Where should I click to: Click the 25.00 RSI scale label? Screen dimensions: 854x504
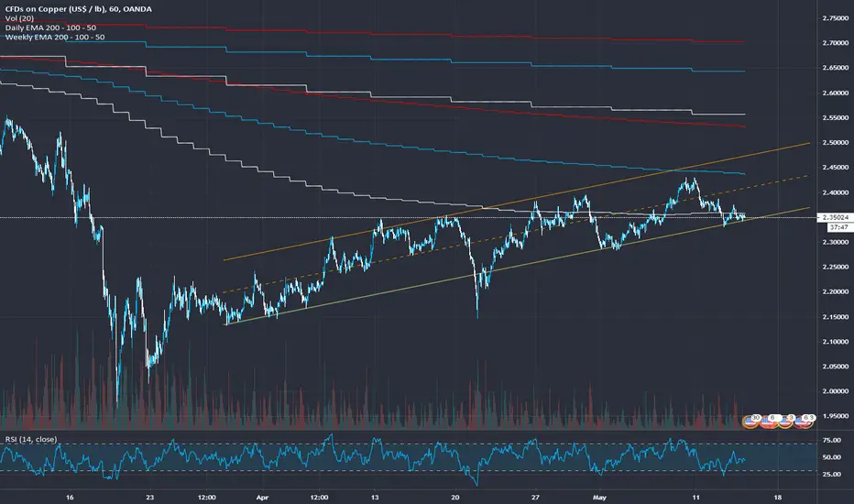tap(832, 474)
